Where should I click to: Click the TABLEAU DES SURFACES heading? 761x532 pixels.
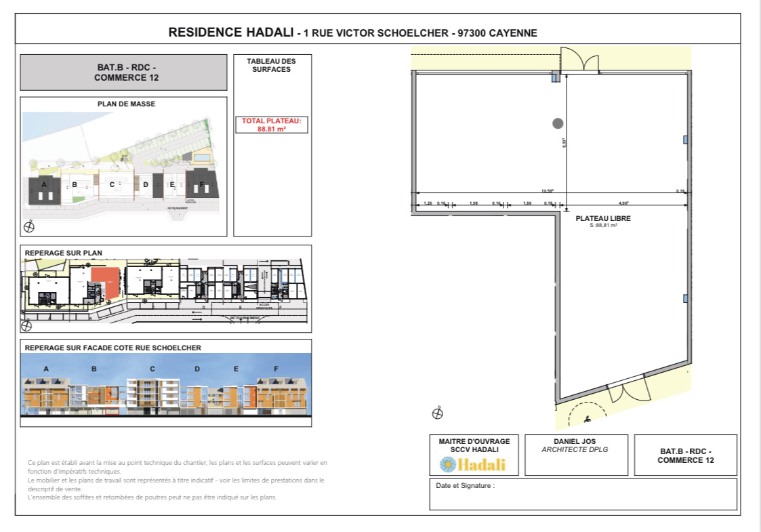(x=271, y=65)
